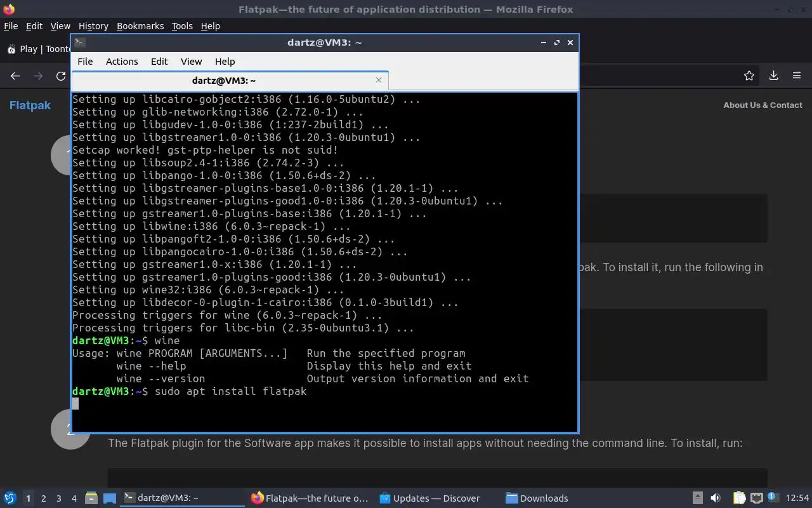Select virtual desktop 1 in pager
The height and width of the screenshot is (508, 812).
coord(28,498)
